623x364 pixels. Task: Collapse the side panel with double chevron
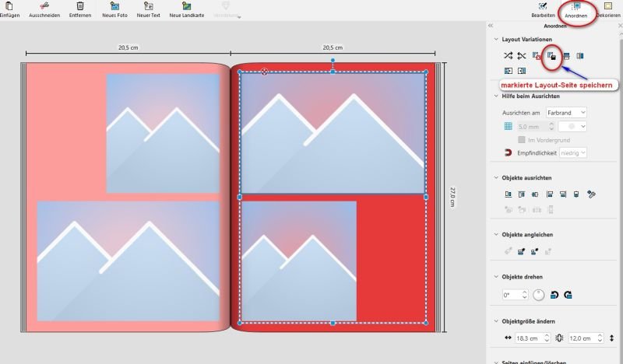tap(491, 26)
